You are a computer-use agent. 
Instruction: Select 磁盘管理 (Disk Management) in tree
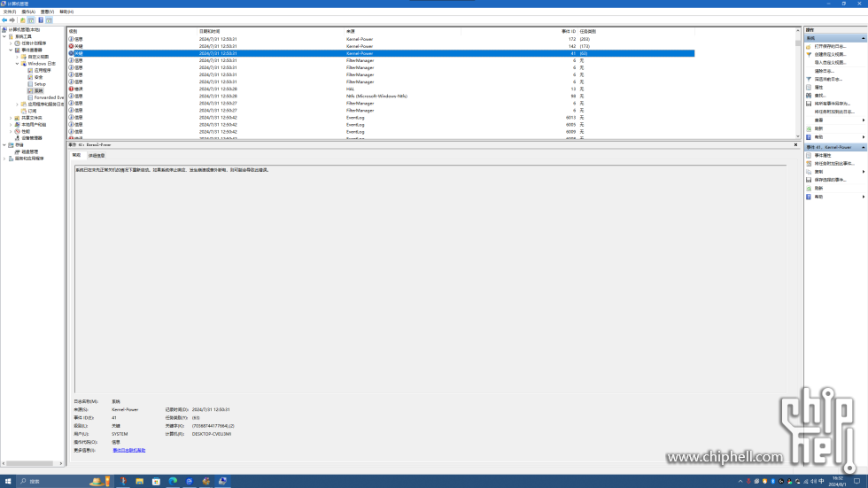tap(30, 151)
